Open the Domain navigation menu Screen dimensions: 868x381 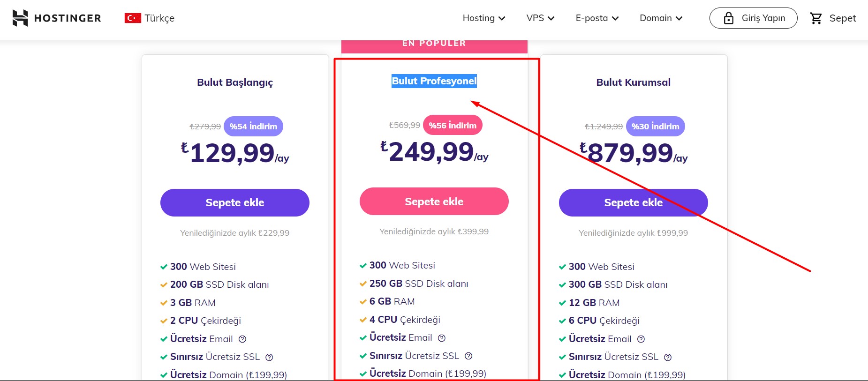(x=661, y=18)
